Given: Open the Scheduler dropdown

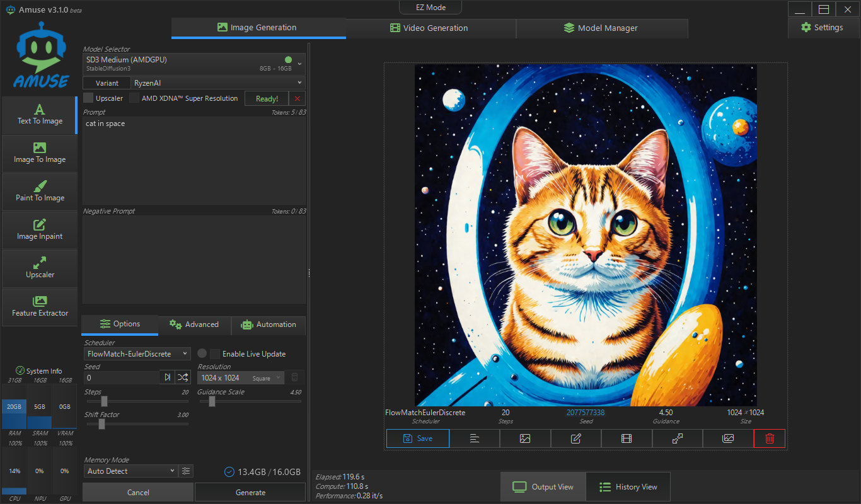Looking at the screenshot, I should tap(137, 353).
